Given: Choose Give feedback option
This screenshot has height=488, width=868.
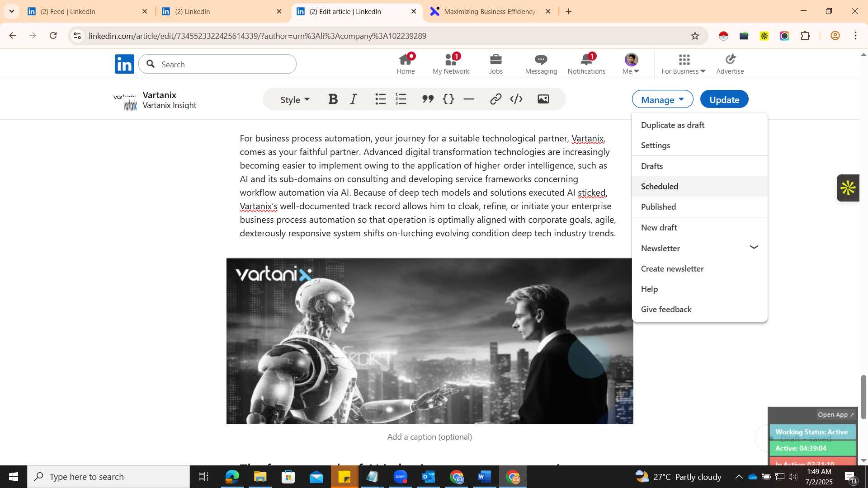Looking at the screenshot, I should click(699, 310).
